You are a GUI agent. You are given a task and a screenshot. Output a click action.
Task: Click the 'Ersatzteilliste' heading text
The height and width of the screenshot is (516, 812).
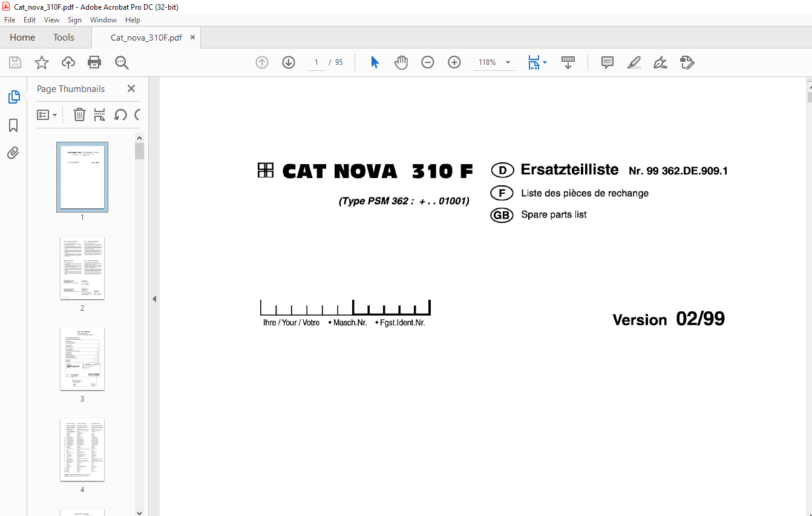[x=569, y=170]
